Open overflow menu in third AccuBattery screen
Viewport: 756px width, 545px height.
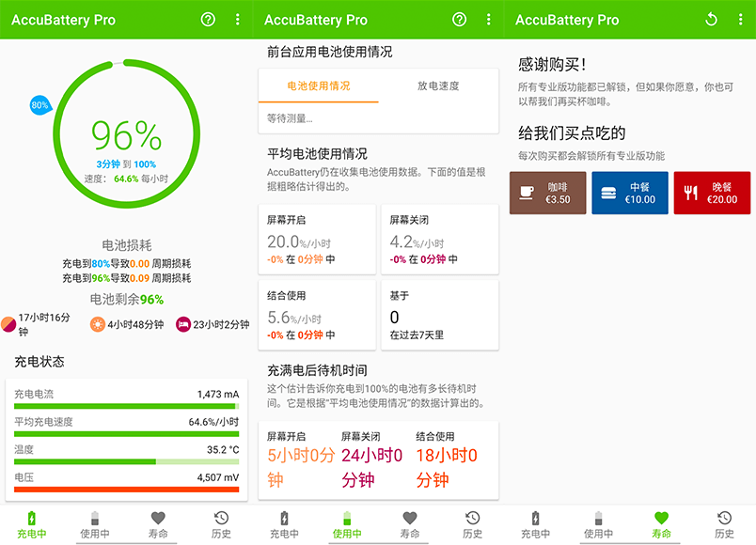[740, 20]
